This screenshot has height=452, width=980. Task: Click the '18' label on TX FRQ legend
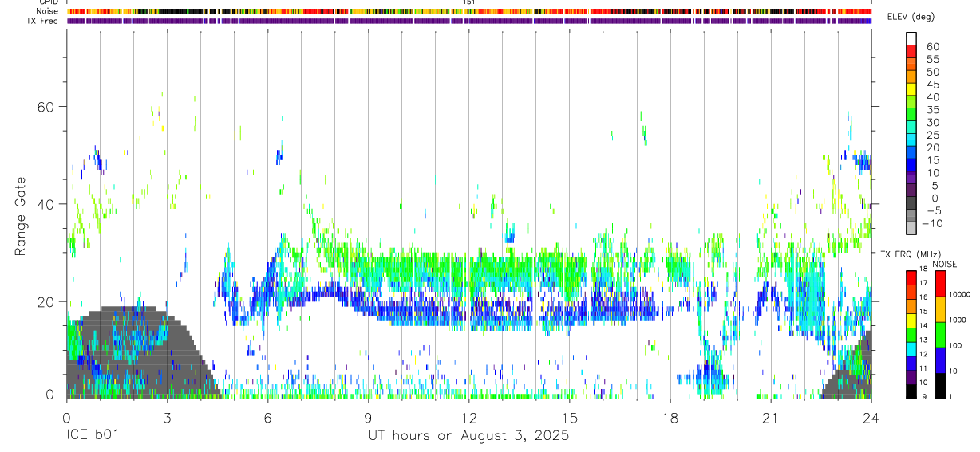923,269
